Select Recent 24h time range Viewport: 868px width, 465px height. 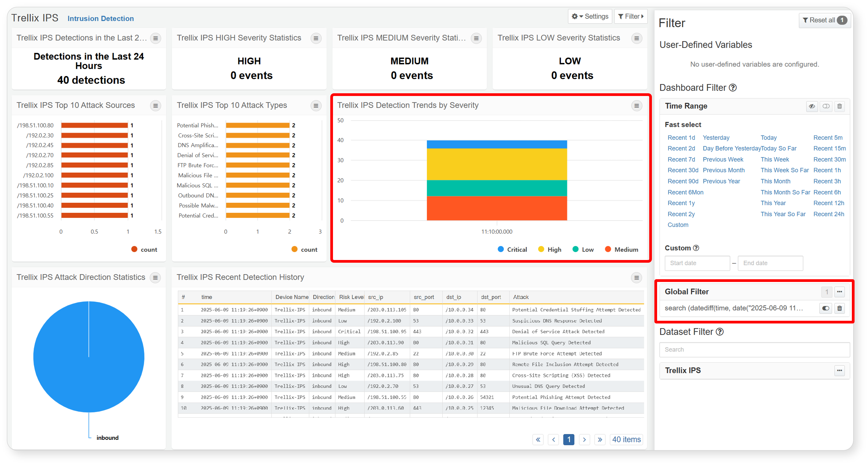(829, 214)
